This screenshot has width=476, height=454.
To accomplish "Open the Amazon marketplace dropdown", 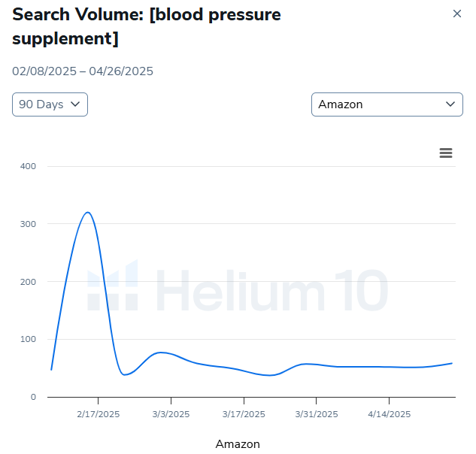I will click(x=387, y=104).
